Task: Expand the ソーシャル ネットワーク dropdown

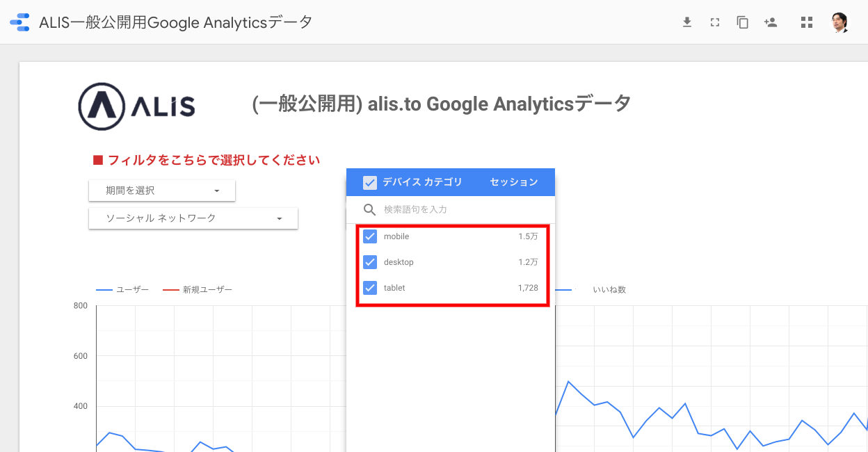Action: click(x=193, y=218)
